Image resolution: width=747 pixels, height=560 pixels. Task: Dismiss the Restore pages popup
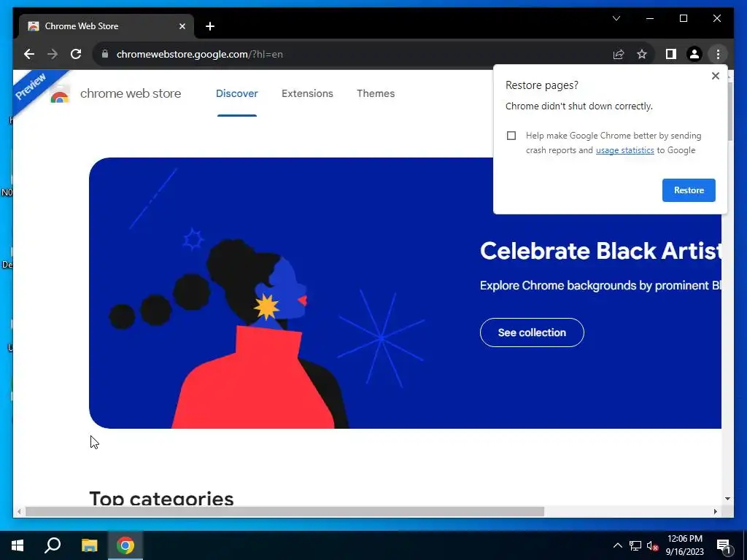715,76
